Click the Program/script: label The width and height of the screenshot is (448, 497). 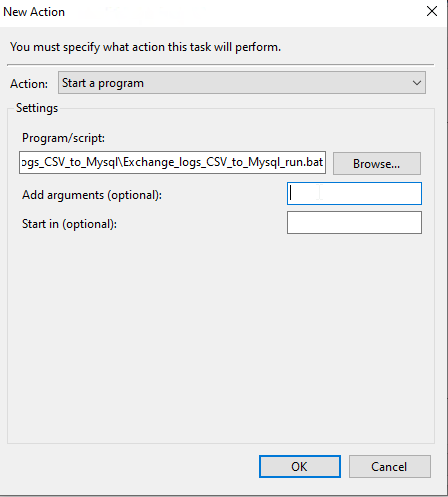pyautogui.click(x=63, y=138)
